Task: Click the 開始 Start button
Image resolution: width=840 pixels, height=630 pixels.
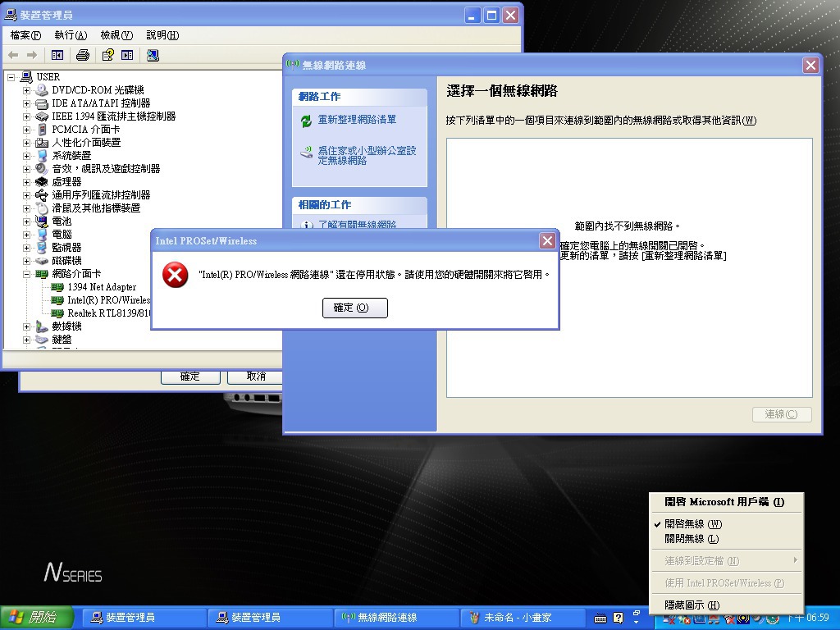Action: coord(35,618)
